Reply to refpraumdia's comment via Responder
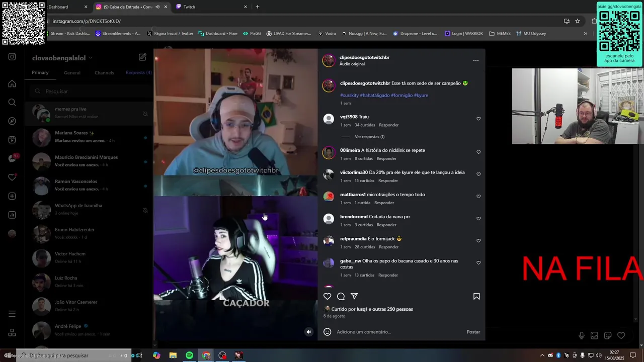Viewport: 644px width, 362px height. point(389,247)
